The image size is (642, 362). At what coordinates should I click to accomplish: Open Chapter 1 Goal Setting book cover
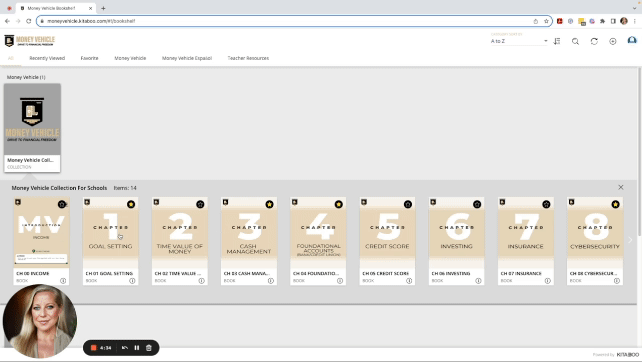tap(111, 232)
